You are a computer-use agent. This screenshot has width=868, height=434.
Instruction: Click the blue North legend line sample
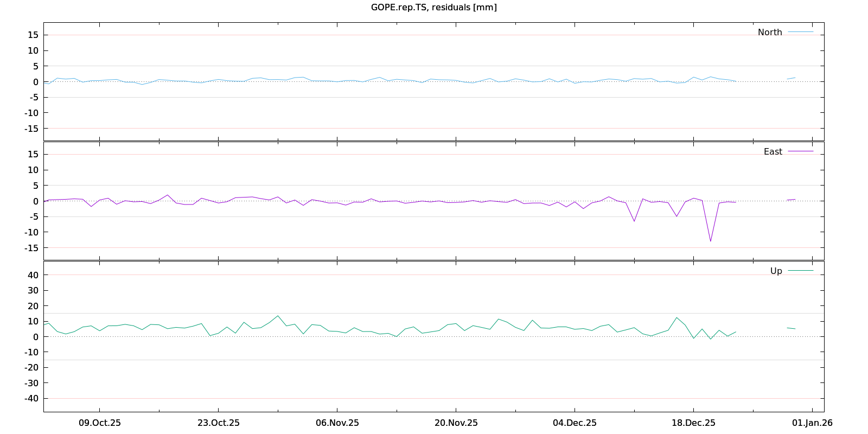click(x=800, y=33)
